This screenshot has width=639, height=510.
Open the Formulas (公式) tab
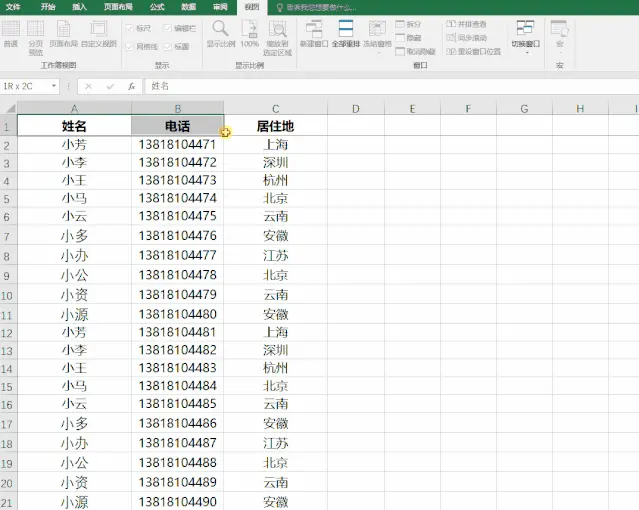pos(157,7)
